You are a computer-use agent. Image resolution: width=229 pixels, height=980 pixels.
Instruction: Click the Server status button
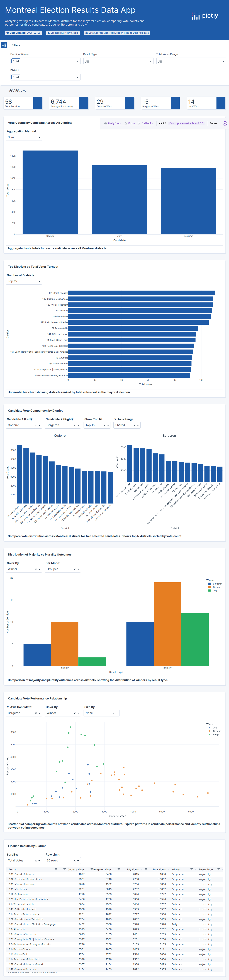213,123
